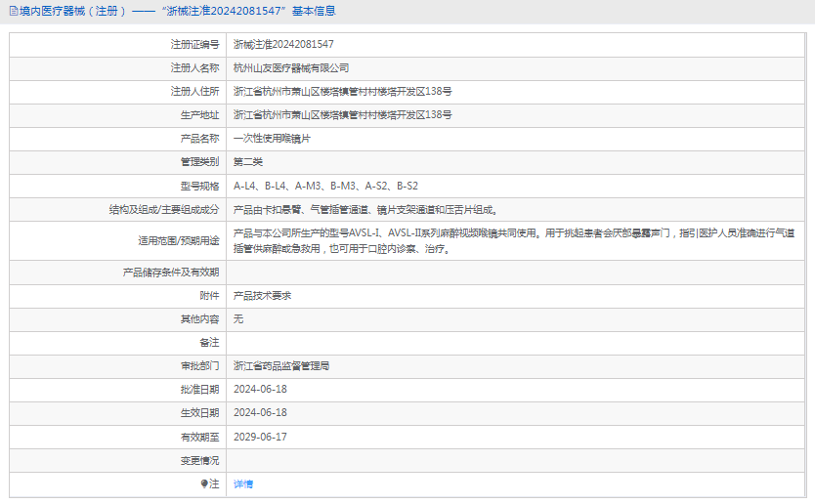Click the 适用范围/预期用途 label
The width and height of the screenshot is (815, 504).
[179, 241]
